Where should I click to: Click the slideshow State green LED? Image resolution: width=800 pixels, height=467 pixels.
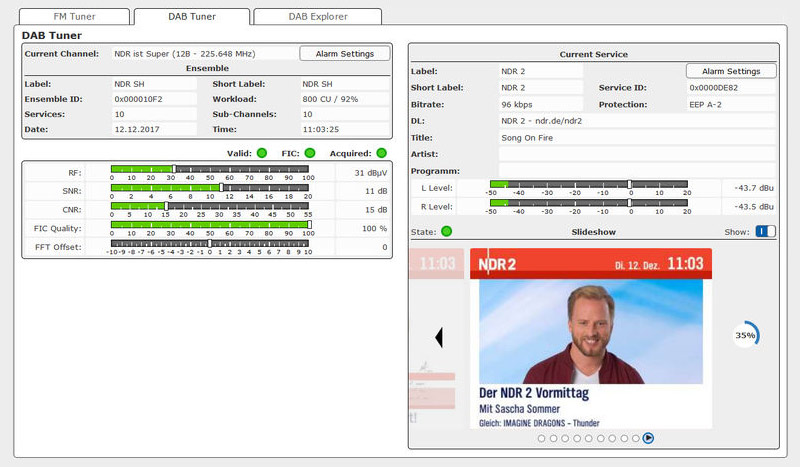pos(446,231)
